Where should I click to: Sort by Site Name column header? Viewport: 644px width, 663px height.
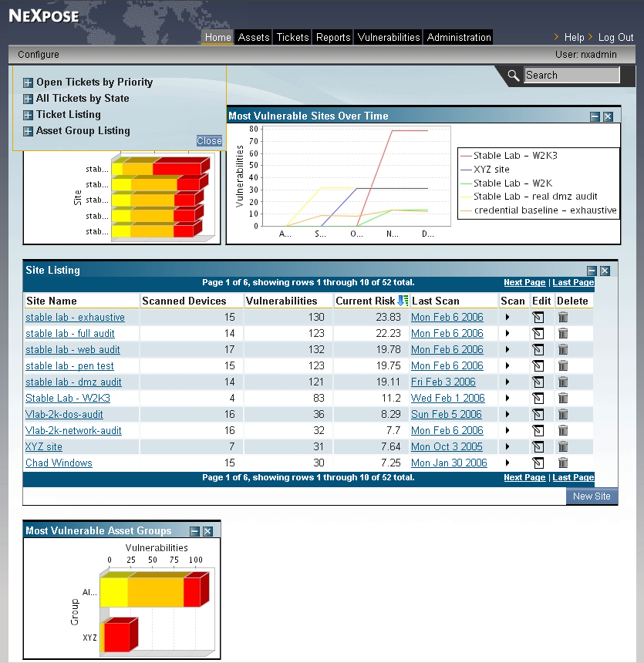pyautogui.click(x=52, y=301)
